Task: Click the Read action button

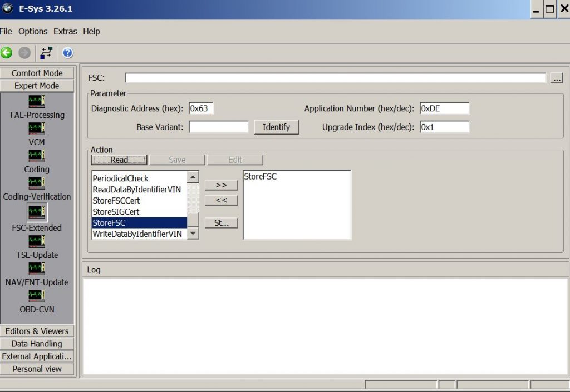Action: point(119,160)
